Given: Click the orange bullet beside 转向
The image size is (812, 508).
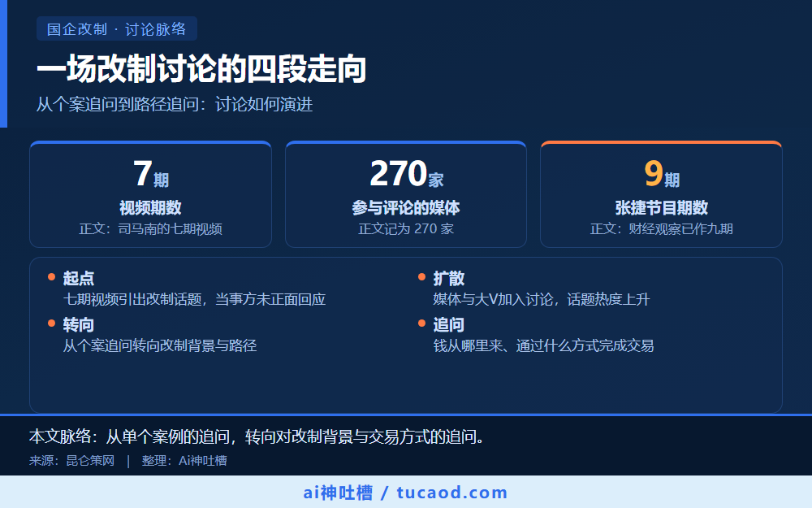Looking at the screenshot, I should point(51,323).
